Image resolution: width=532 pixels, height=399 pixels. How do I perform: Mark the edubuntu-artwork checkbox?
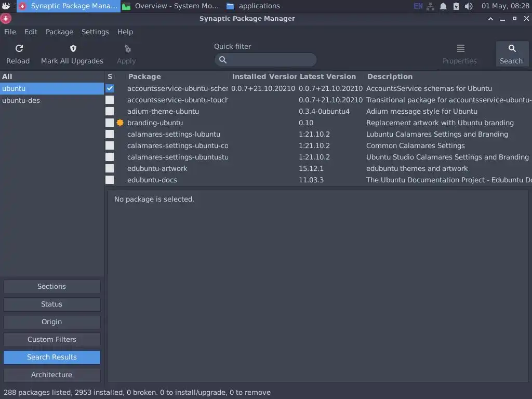pos(110,168)
